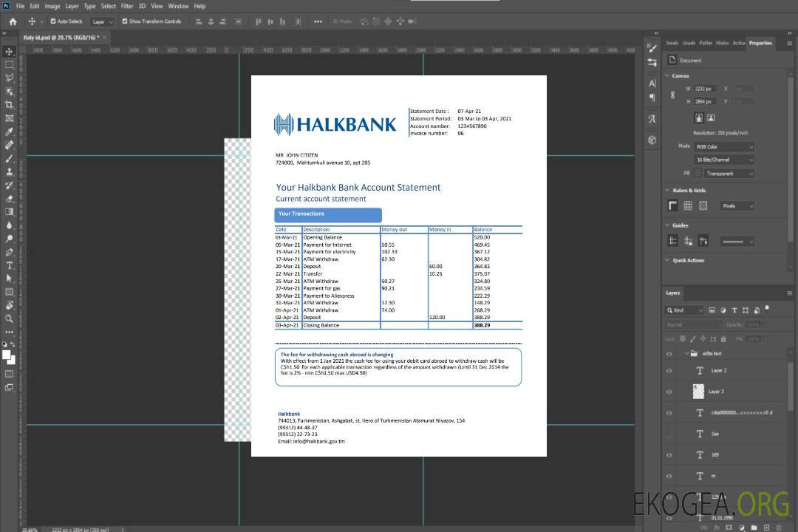This screenshot has height=532, width=798.
Task: Open the three-dots more align options
Action: click(x=318, y=21)
